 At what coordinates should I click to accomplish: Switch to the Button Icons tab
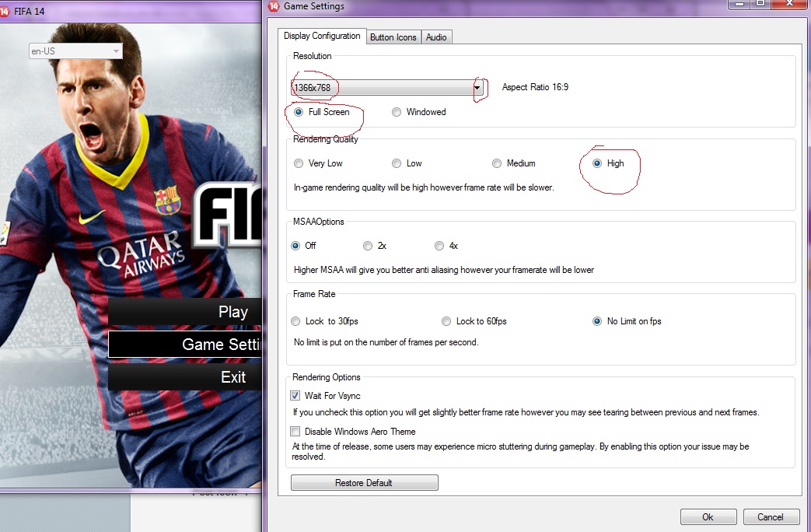(x=393, y=37)
